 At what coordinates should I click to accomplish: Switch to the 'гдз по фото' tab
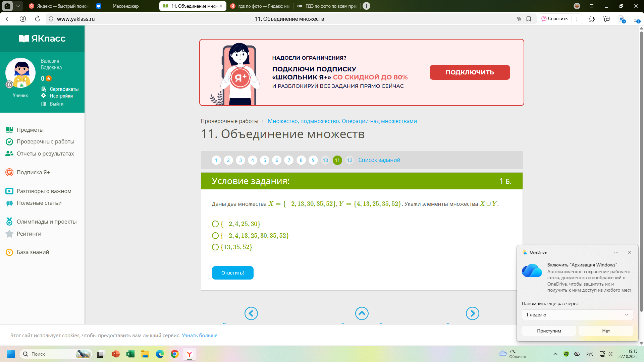pos(260,6)
